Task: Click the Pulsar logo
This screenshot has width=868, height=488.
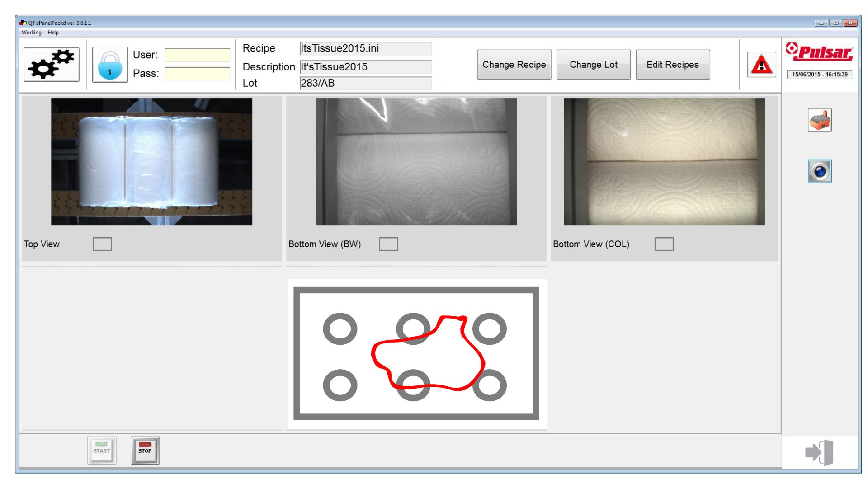Action: point(819,52)
